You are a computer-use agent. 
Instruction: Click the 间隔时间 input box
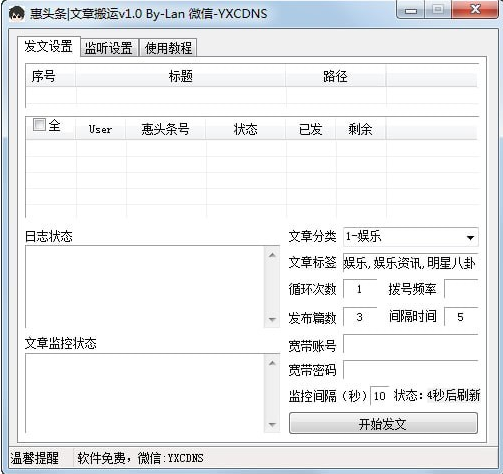[x=462, y=317]
